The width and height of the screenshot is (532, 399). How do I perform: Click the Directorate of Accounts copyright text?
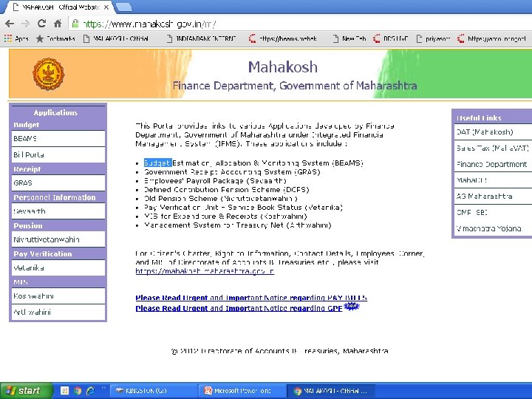point(280,351)
